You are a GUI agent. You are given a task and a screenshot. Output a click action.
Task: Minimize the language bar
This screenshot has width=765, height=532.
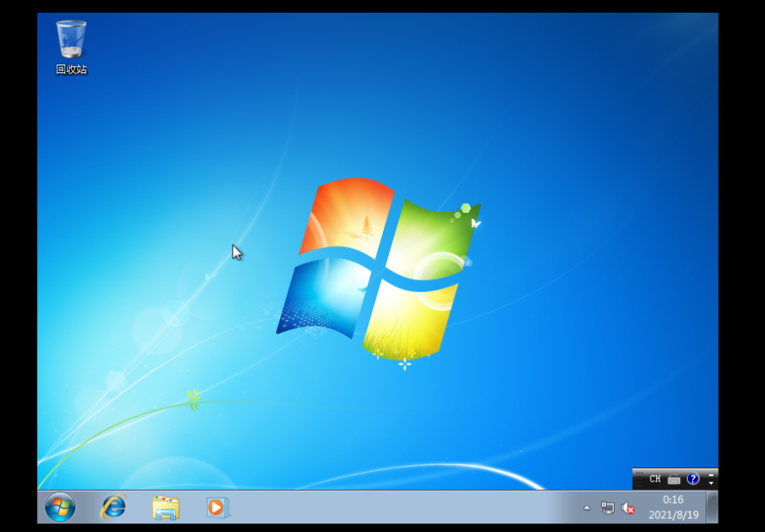(x=711, y=475)
